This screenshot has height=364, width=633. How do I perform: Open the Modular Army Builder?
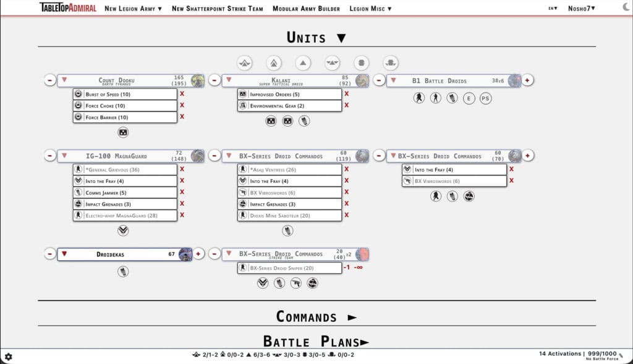pyautogui.click(x=306, y=9)
